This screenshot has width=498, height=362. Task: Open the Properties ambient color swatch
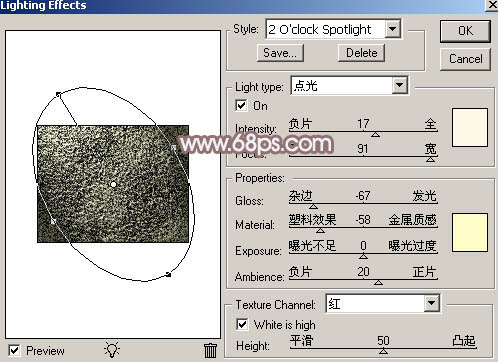(x=470, y=232)
